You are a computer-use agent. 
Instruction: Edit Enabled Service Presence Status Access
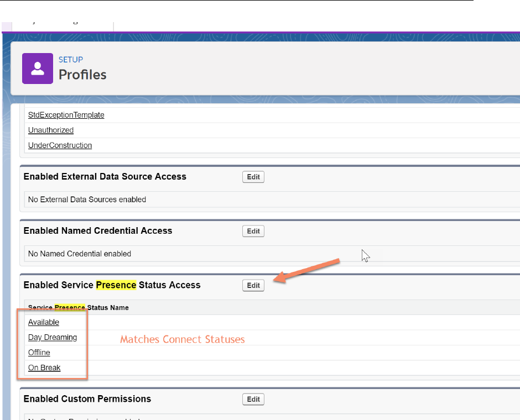(x=253, y=286)
